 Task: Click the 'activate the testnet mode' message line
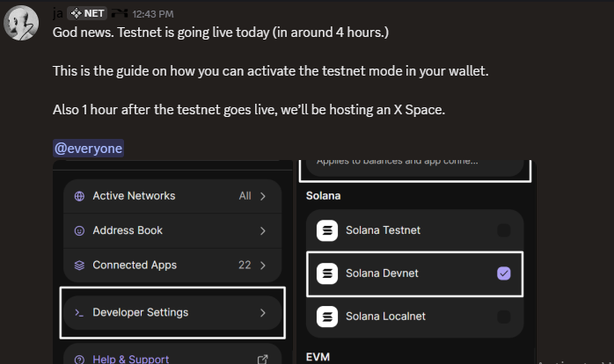[271, 71]
